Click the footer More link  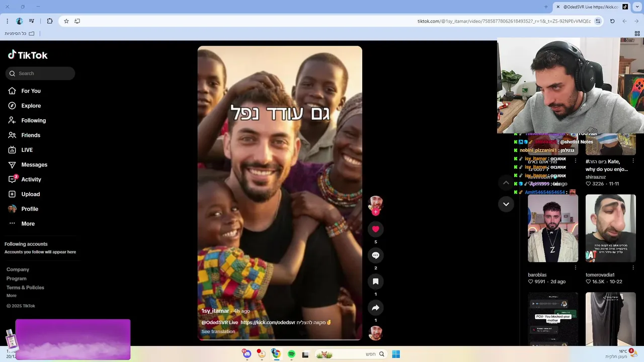pyautogui.click(x=12, y=296)
